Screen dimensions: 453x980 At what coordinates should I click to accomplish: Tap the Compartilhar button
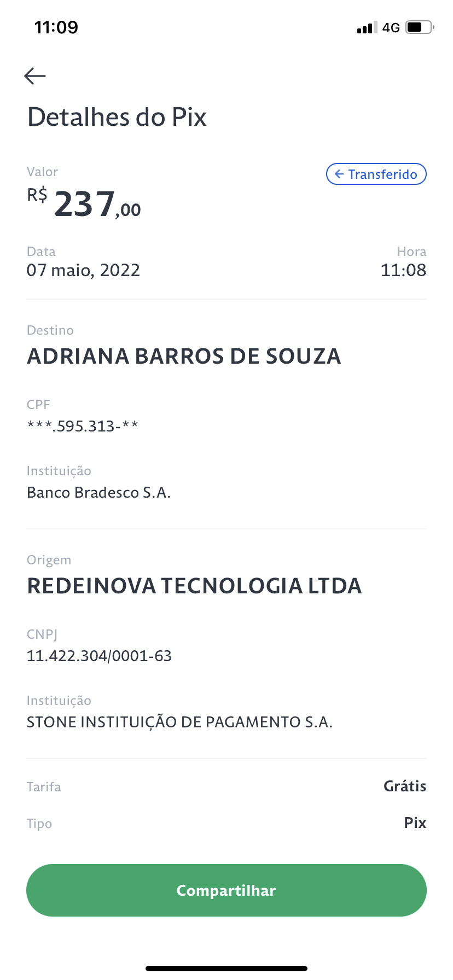226,890
